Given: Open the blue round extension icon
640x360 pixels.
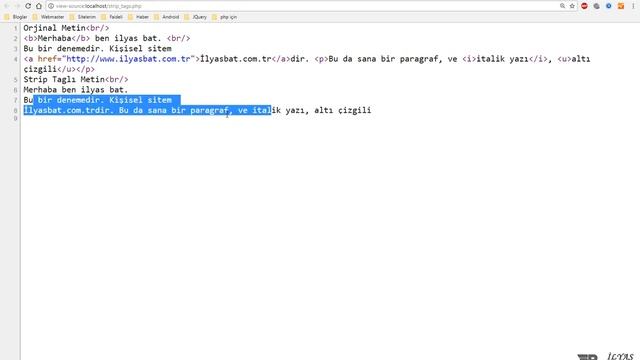Looking at the screenshot, I should click(x=609, y=6).
